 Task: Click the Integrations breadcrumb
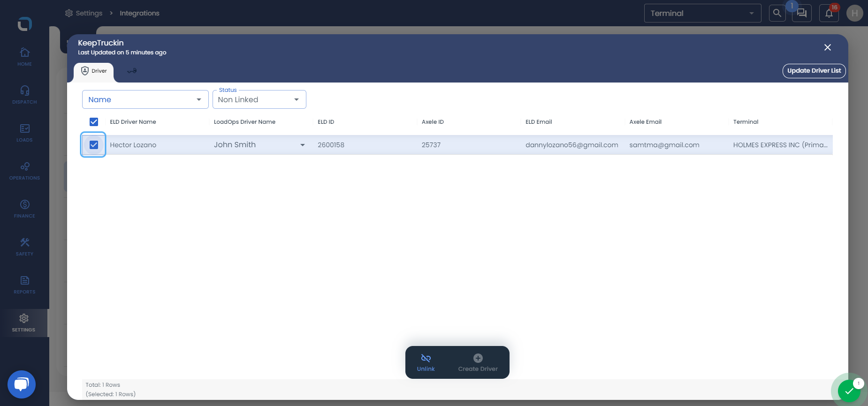coord(139,13)
